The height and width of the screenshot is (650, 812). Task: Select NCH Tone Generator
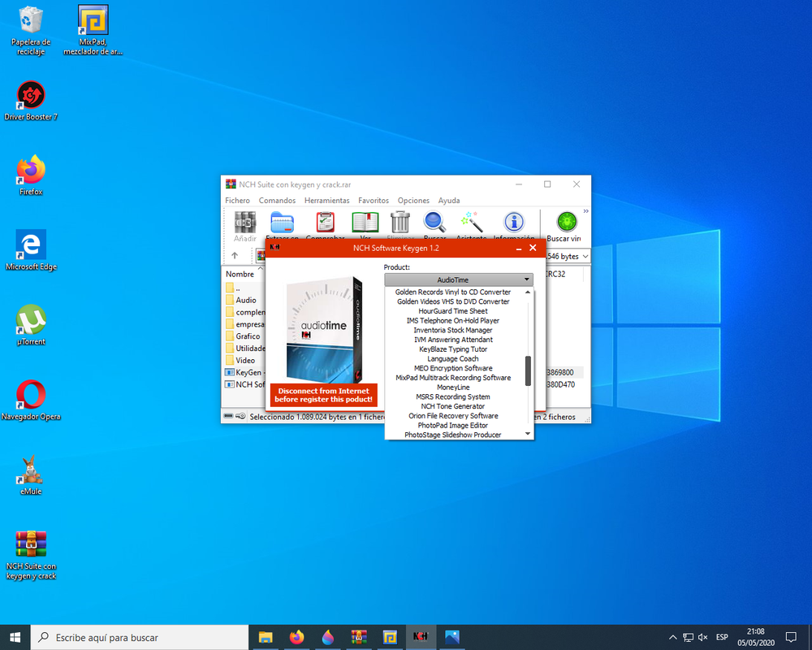pos(453,406)
